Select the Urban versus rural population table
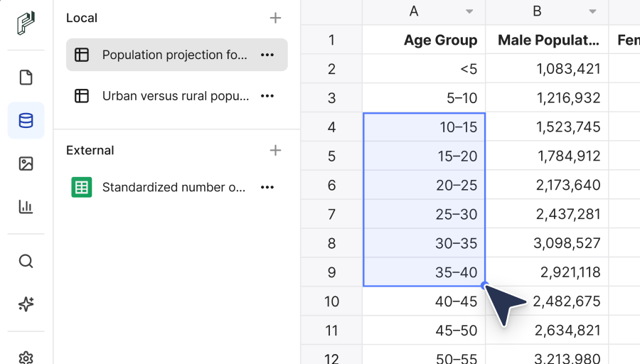Screen dimensions: 640x364 [175, 96]
